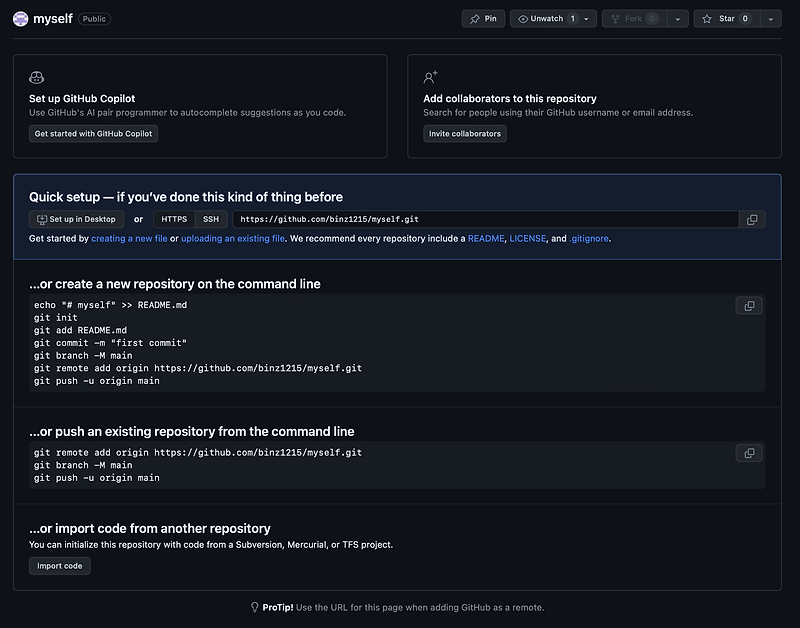Click the fork icon on Fork button
Screen dimensions: 800x628
coord(615,17)
